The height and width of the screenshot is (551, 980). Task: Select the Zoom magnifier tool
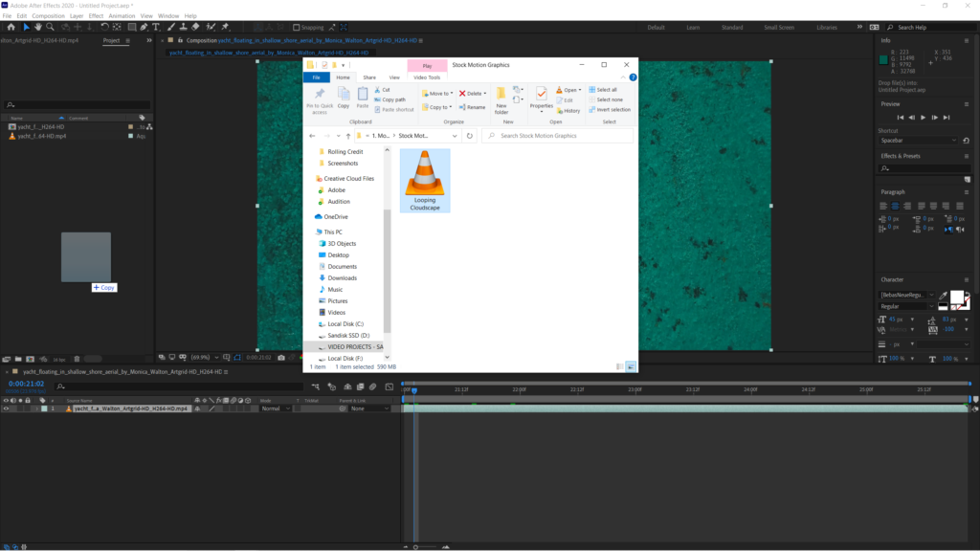coord(49,27)
